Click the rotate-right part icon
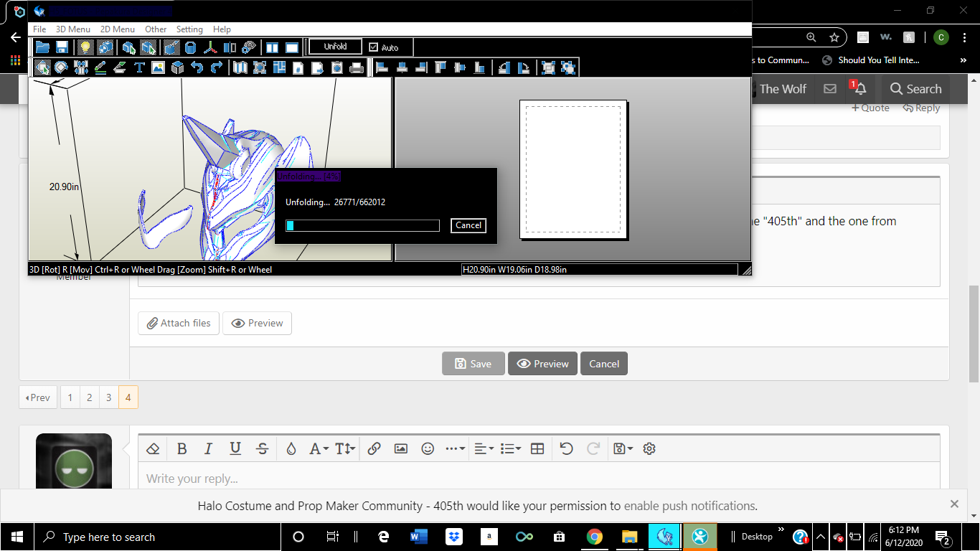Image resolution: width=980 pixels, height=551 pixels. coord(524,67)
